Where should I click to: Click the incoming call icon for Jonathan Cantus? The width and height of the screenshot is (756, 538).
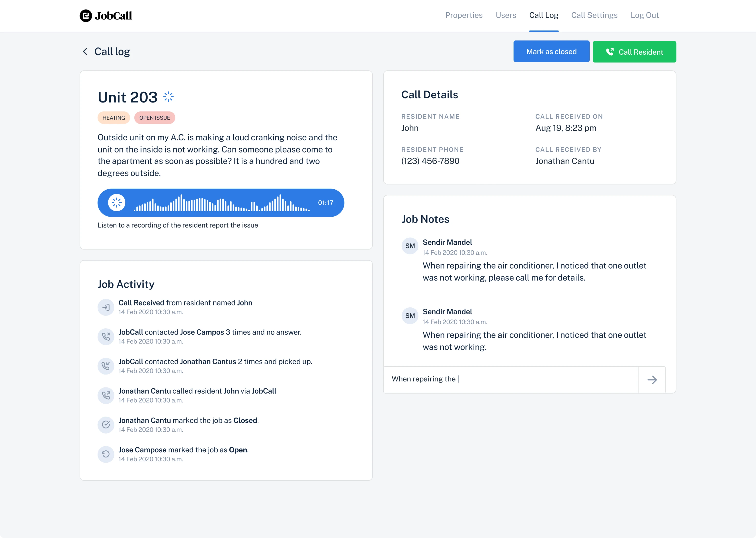(x=106, y=366)
